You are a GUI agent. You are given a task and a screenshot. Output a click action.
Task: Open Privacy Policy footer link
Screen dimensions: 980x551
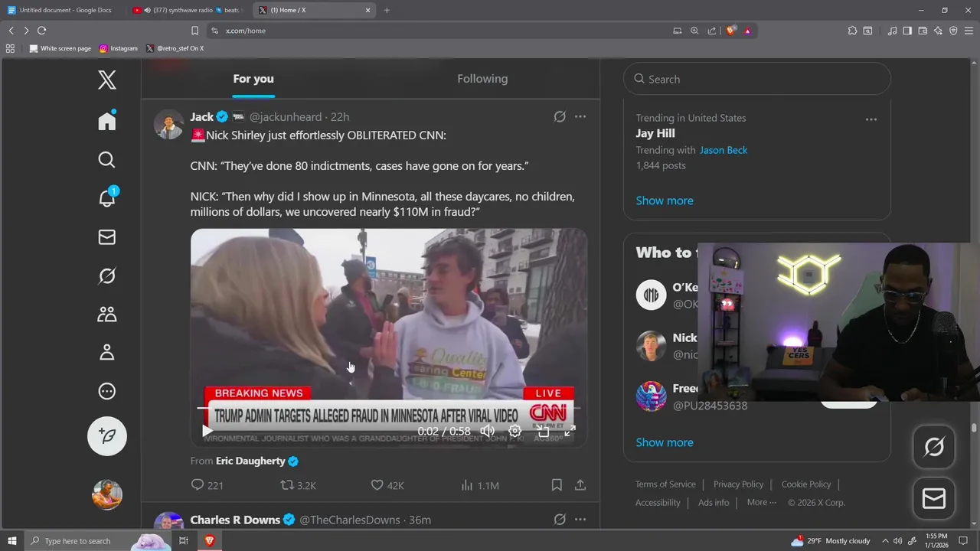738,484
